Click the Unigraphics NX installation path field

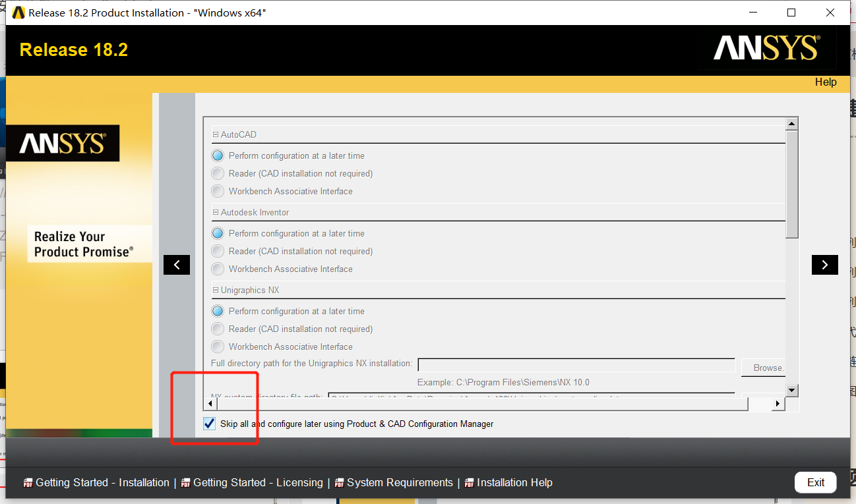tap(576, 365)
